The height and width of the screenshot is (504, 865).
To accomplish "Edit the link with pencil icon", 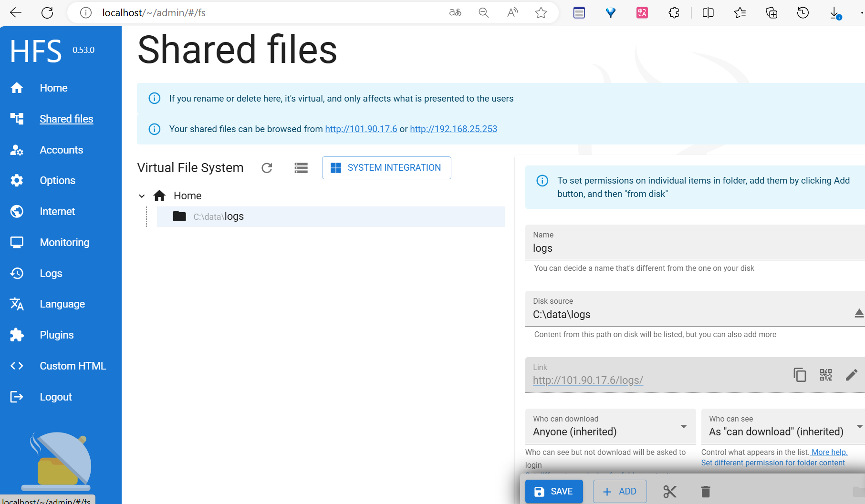I will coord(852,375).
